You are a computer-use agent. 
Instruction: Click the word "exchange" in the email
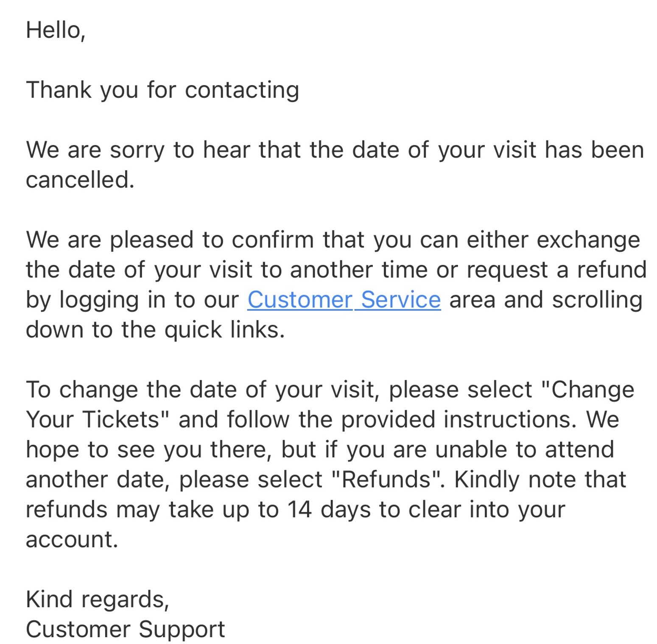point(588,240)
